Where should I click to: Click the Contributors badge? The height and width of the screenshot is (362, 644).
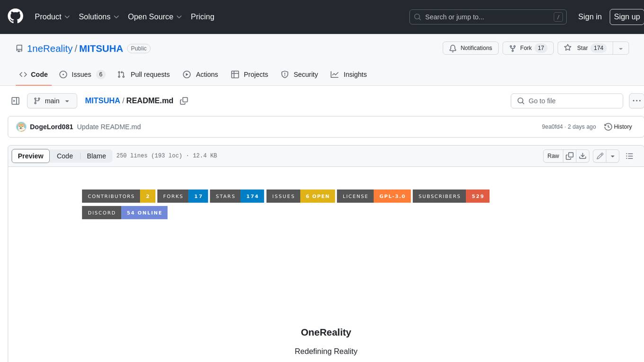point(118,196)
